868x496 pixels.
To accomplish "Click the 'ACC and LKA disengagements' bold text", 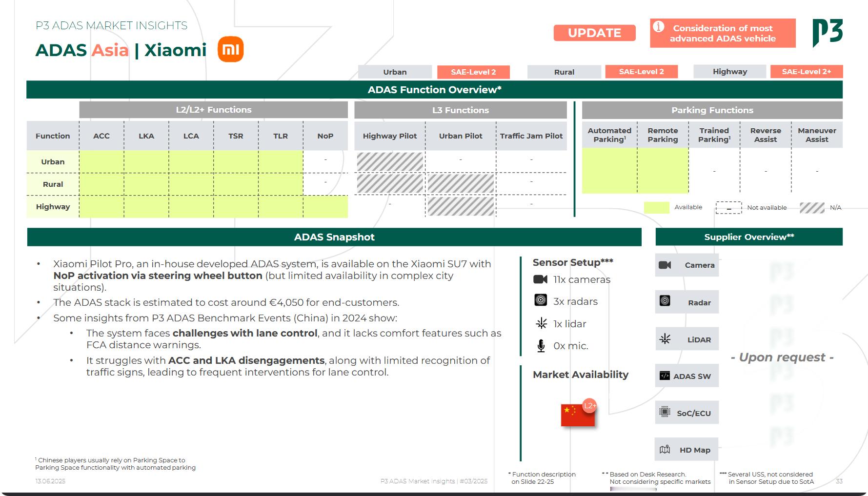I will coord(246,360).
